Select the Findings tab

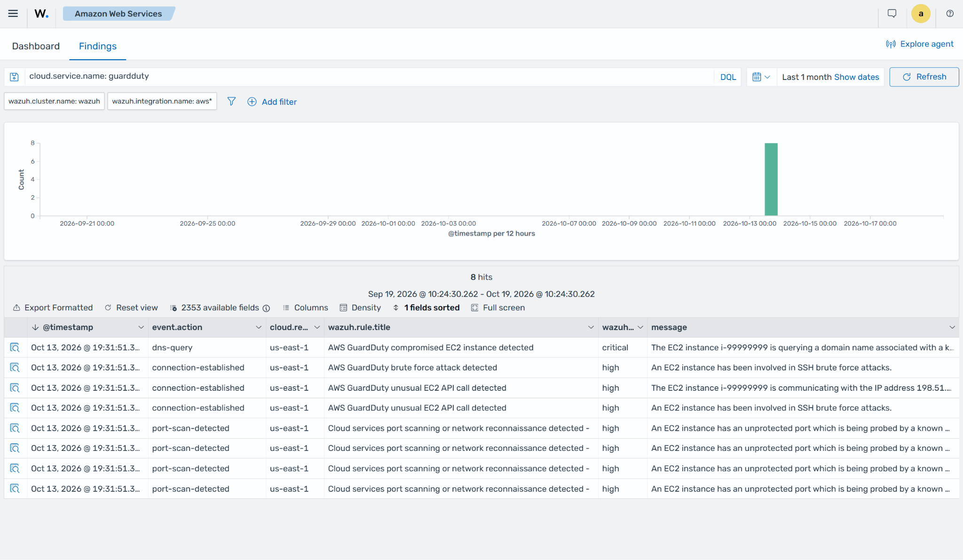tap(98, 46)
